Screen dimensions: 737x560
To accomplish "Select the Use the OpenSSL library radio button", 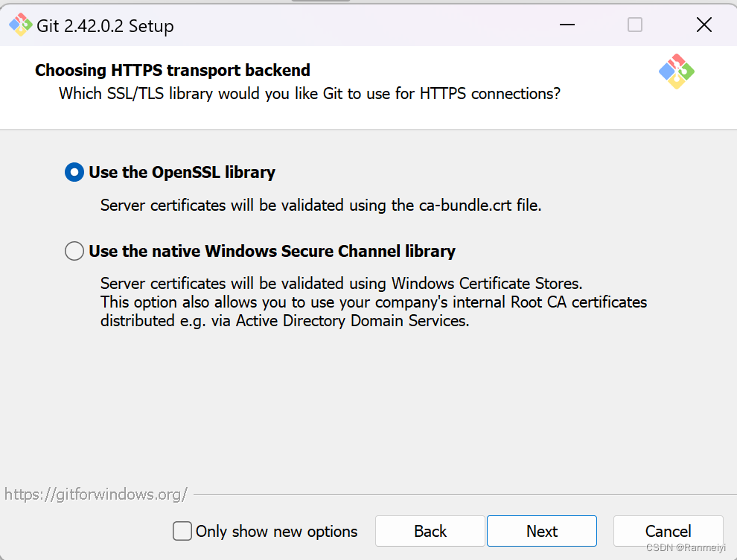I will point(74,172).
